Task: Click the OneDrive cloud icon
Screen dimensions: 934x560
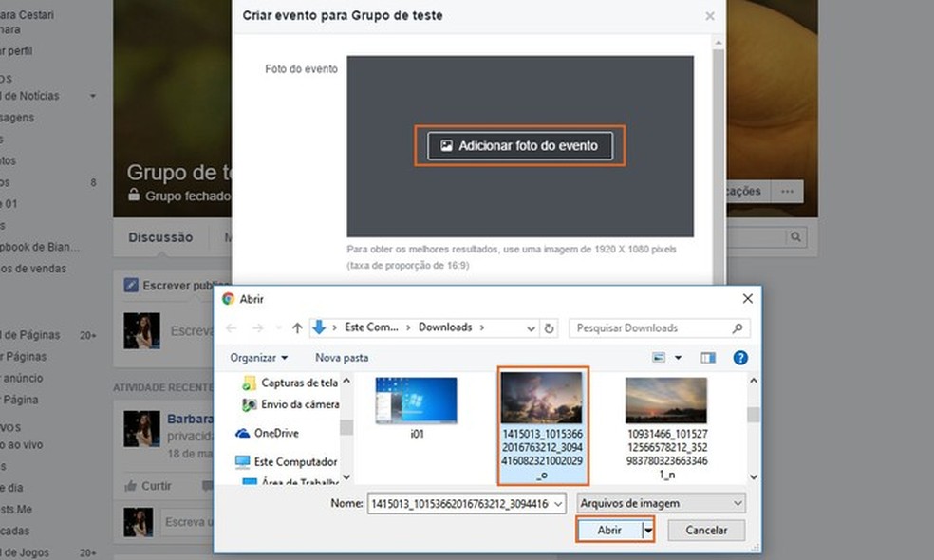Action: pos(242,433)
